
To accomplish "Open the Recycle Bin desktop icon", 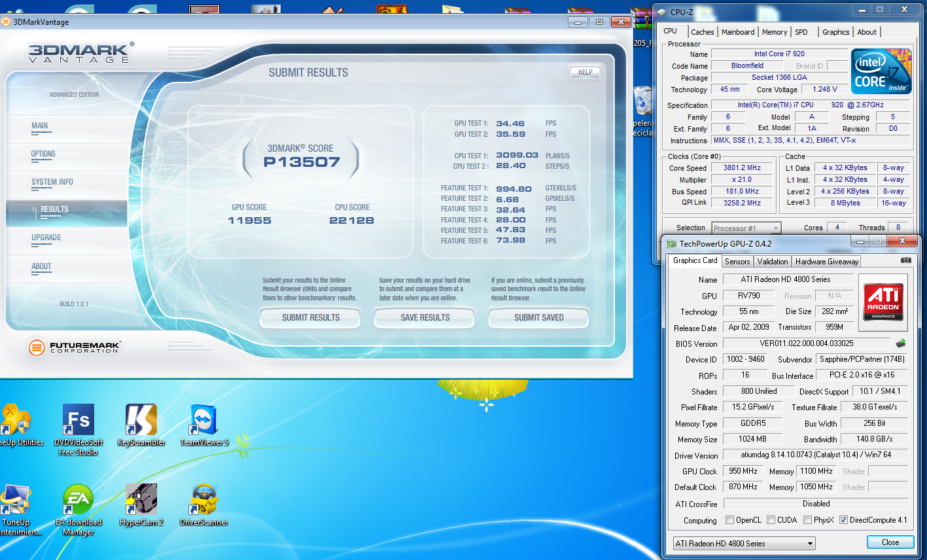I will coord(643,111).
